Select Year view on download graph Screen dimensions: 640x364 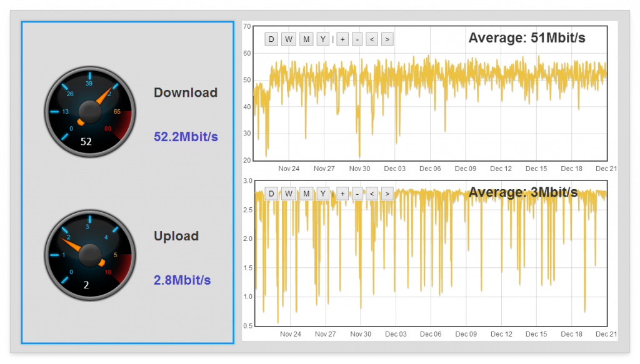(x=322, y=39)
